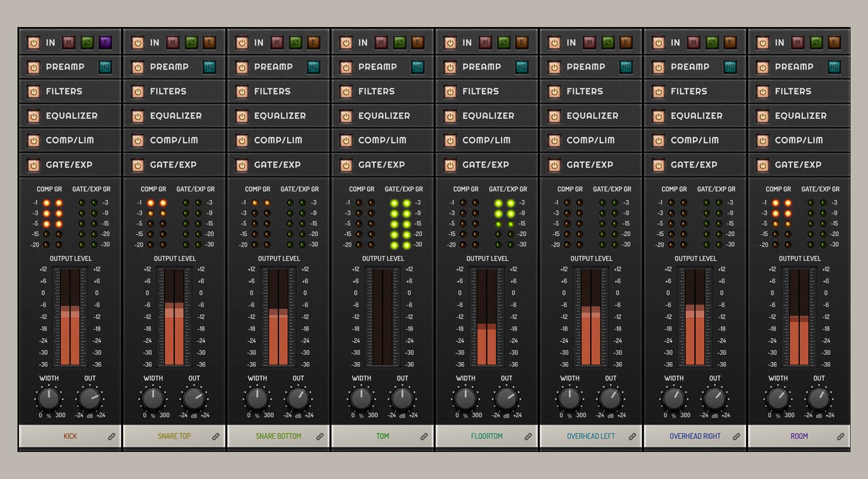This screenshot has width=868, height=479.
Task: Toggle KICK EQUALIZER power button
Action: pos(34,116)
